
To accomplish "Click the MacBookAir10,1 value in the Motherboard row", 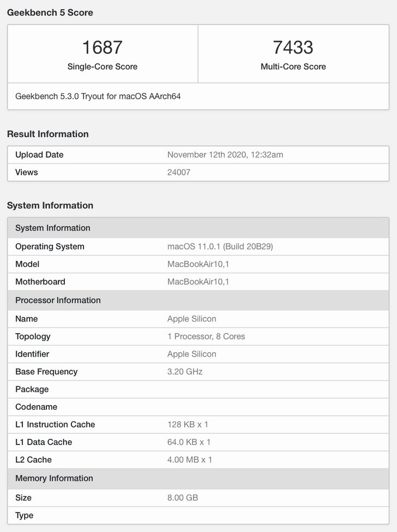I will coord(198,282).
